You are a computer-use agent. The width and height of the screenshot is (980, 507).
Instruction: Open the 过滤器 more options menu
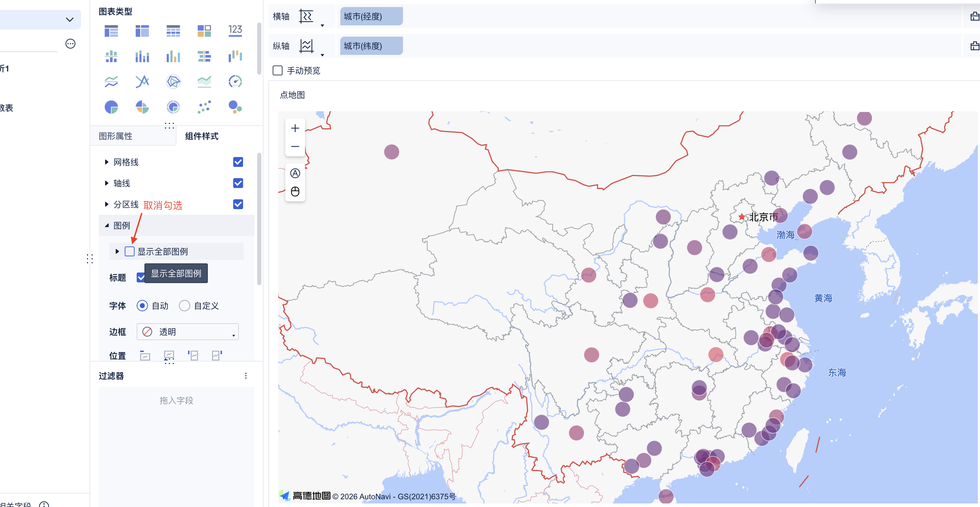tap(246, 376)
